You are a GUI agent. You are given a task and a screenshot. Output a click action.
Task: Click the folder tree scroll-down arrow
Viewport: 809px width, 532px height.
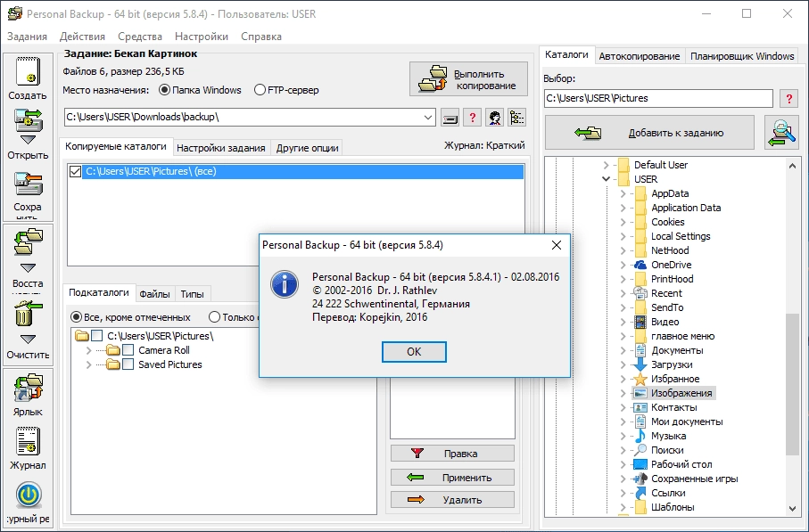coord(792,508)
